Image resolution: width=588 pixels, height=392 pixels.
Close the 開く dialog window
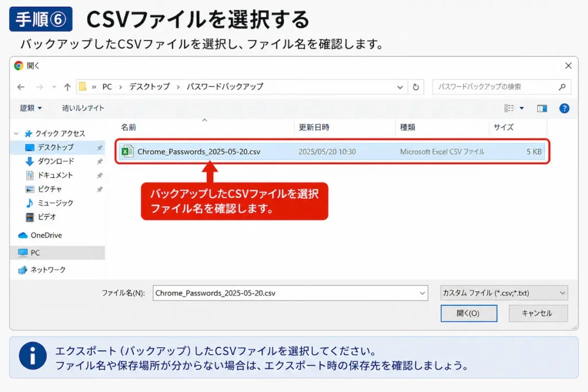pos(568,65)
